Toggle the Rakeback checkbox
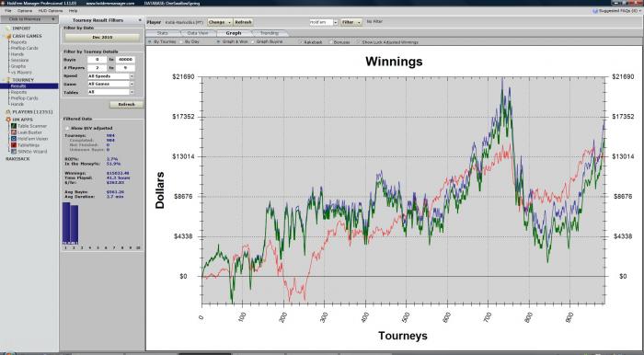This screenshot has width=644, height=355. (x=300, y=42)
